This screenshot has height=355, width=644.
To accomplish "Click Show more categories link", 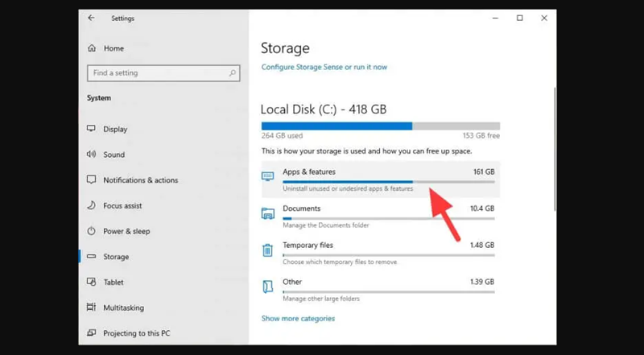I will 298,318.
